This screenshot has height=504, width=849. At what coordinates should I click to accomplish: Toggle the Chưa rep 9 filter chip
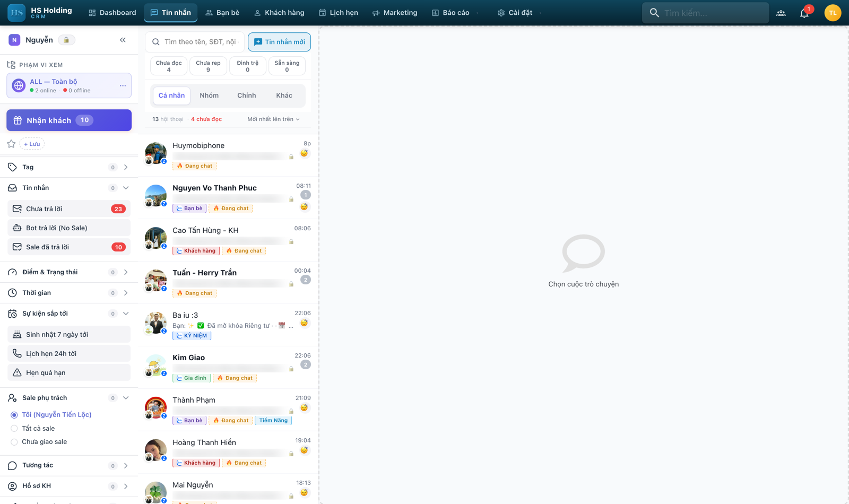coord(208,66)
